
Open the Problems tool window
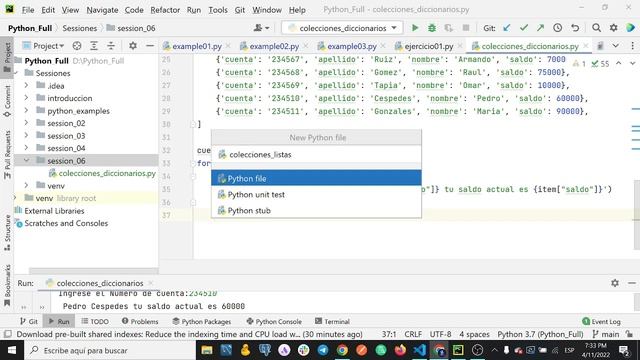click(x=140, y=321)
